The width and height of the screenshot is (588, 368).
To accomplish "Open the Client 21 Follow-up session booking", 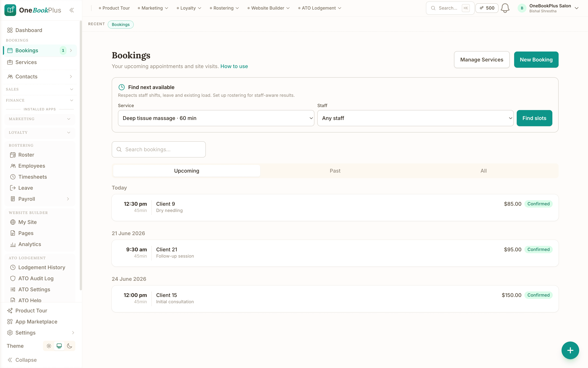I will point(335,253).
